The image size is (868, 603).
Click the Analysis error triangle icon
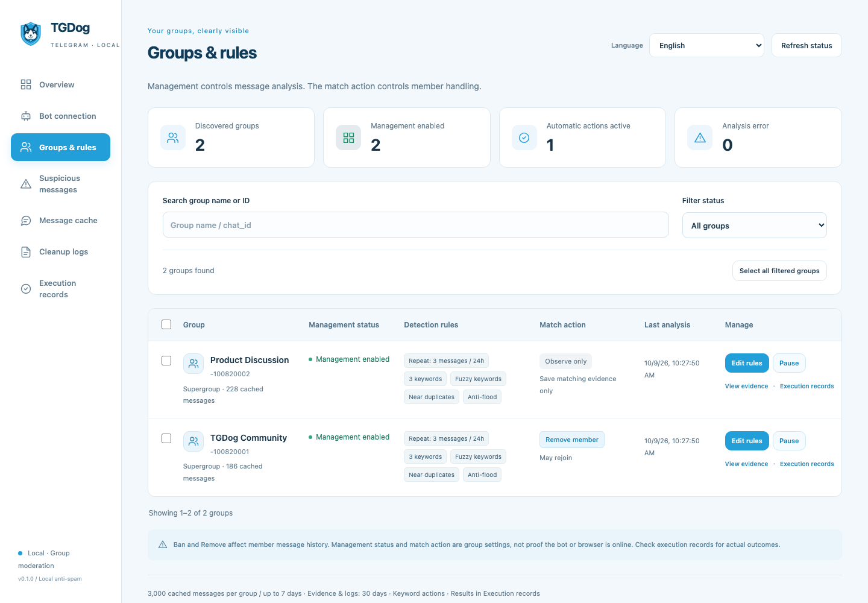point(700,137)
